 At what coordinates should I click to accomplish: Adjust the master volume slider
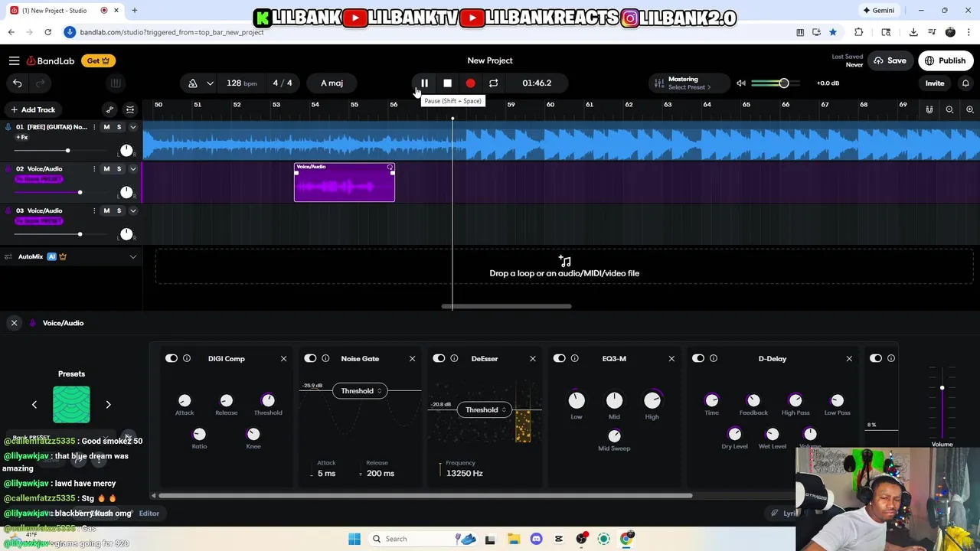click(775, 83)
